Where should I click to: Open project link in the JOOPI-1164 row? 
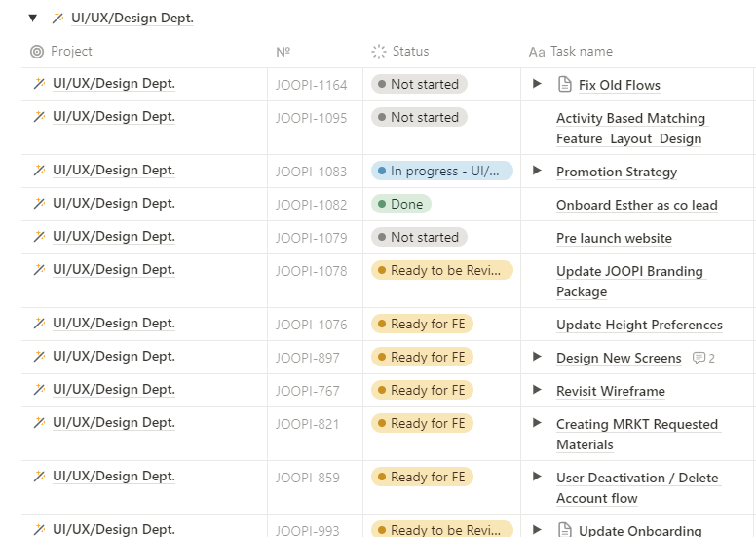[x=114, y=84]
